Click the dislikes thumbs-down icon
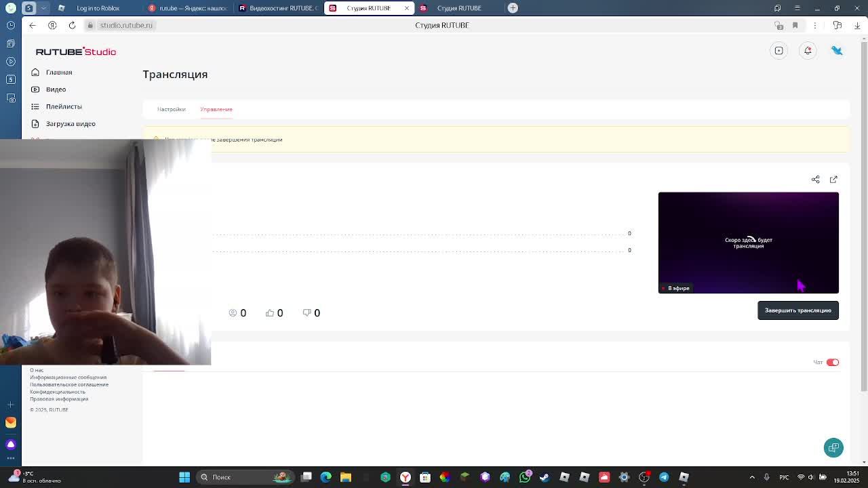This screenshot has width=868, height=488. tap(307, 312)
